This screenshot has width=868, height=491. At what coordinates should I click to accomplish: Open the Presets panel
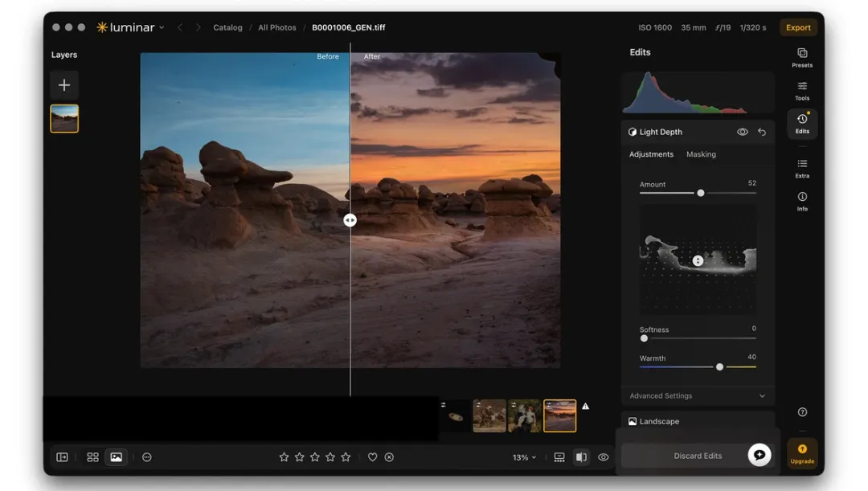pyautogui.click(x=801, y=58)
